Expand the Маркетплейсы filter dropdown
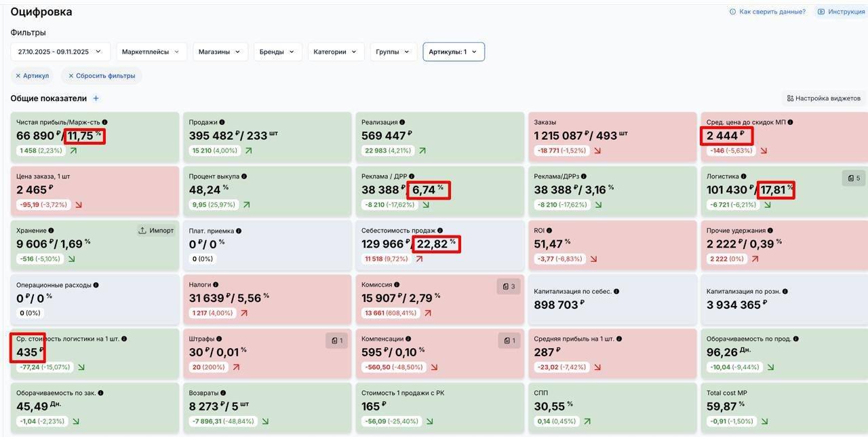868x437 pixels. (x=151, y=52)
